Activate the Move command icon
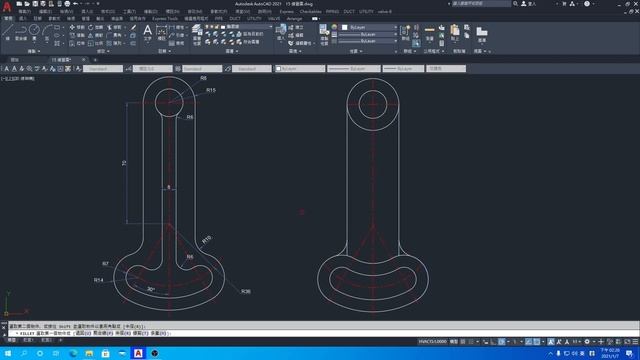 (x=72, y=27)
